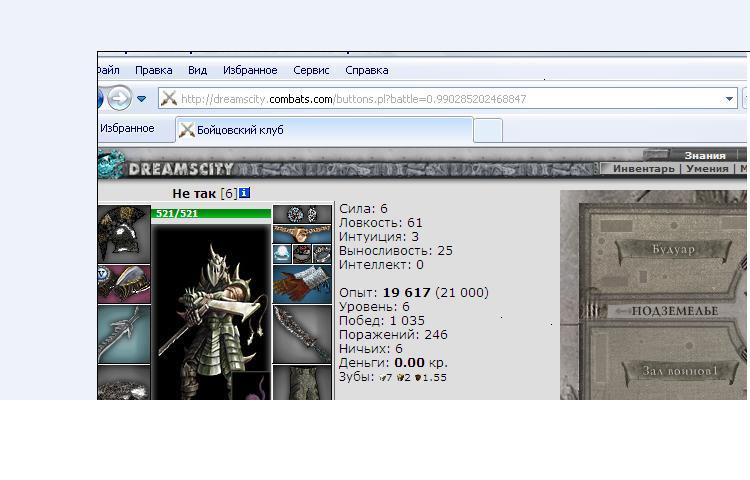750x480 pixels.
Task: Select the middle red ring slot
Action: [302, 254]
